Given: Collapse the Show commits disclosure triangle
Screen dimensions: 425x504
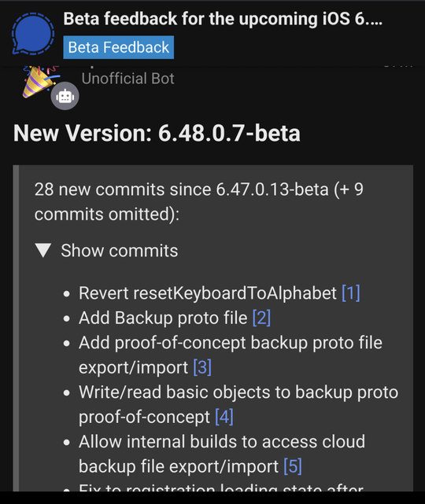Looking at the screenshot, I should click(43, 250).
